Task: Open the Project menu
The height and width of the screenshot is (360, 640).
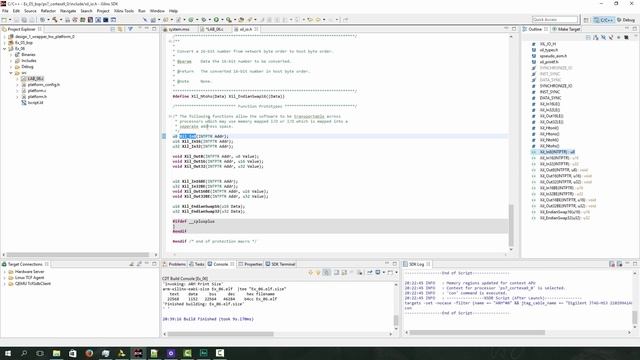Action: [x=103, y=11]
